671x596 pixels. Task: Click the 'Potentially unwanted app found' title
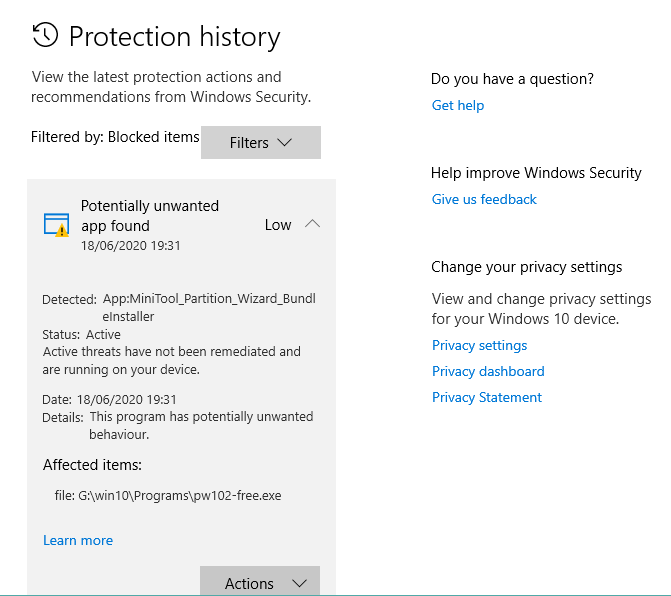click(x=150, y=216)
